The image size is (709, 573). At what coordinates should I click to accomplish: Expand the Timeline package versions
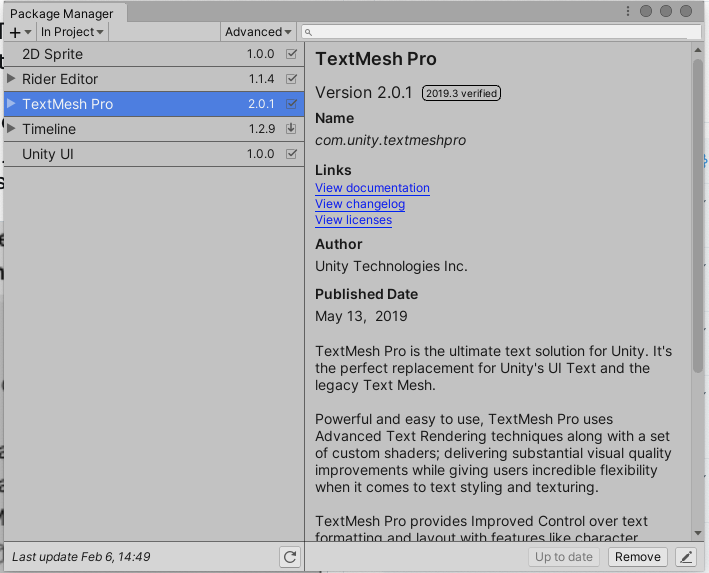coord(11,128)
